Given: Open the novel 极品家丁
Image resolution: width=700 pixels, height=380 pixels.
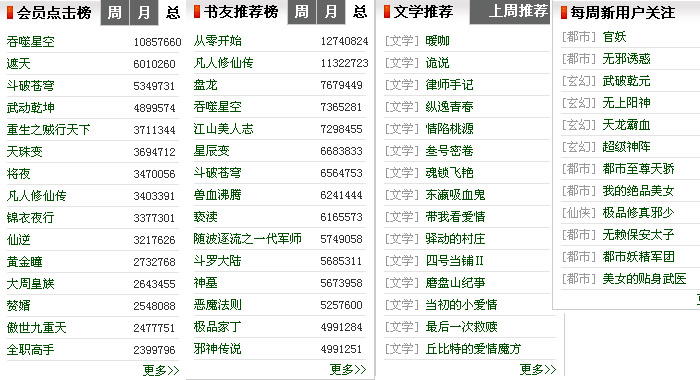Looking at the screenshot, I should point(218,327).
